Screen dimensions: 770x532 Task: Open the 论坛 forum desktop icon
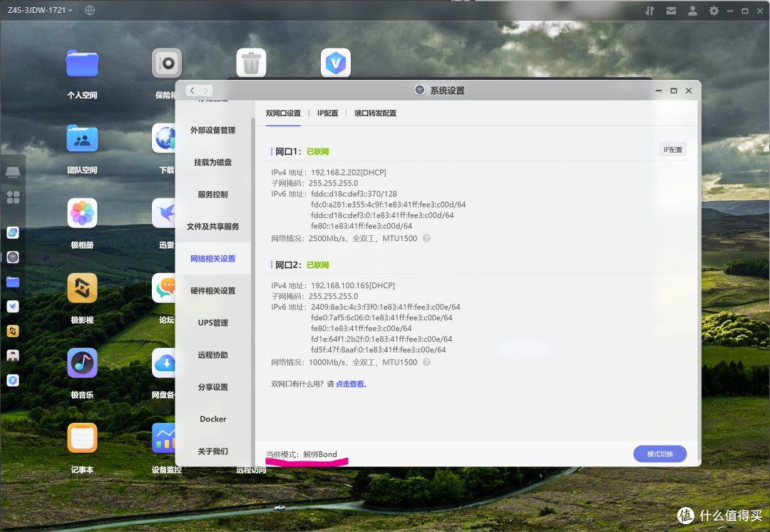pyautogui.click(x=164, y=288)
